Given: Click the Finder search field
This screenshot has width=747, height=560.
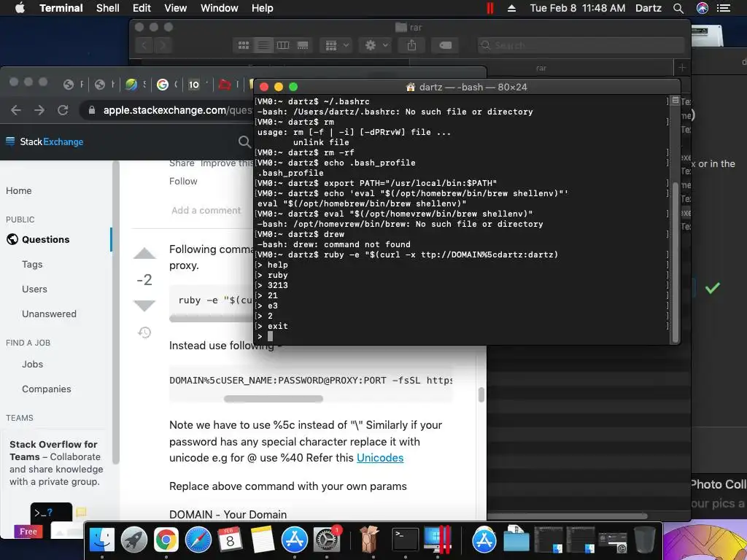Looking at the screenshot, I should coord(581,45).
